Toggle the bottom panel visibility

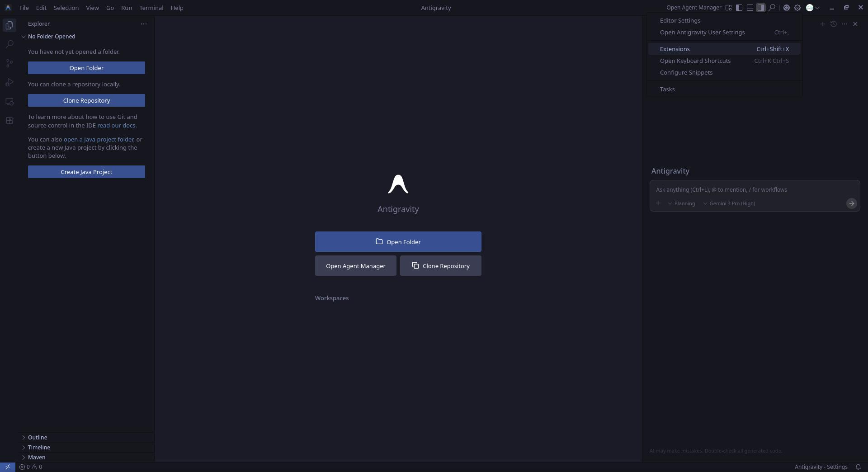pyautogui.click(x=750, y=8)
